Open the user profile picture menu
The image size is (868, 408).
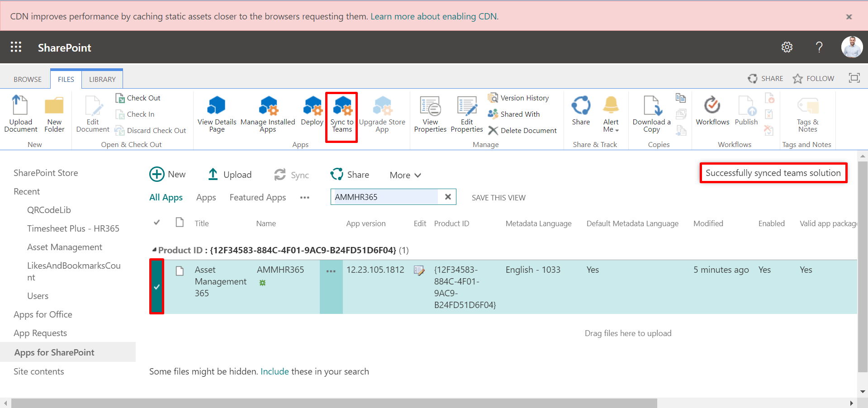tap(852, 47)
